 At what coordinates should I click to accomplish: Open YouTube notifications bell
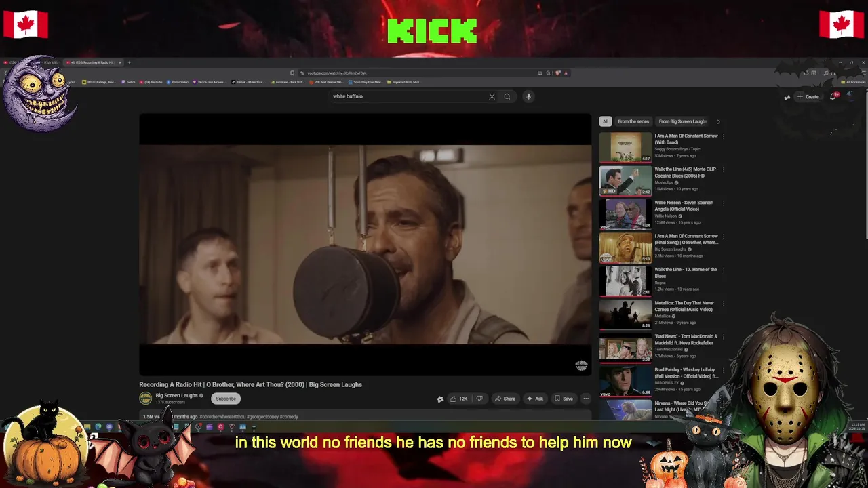click(833, 96)
